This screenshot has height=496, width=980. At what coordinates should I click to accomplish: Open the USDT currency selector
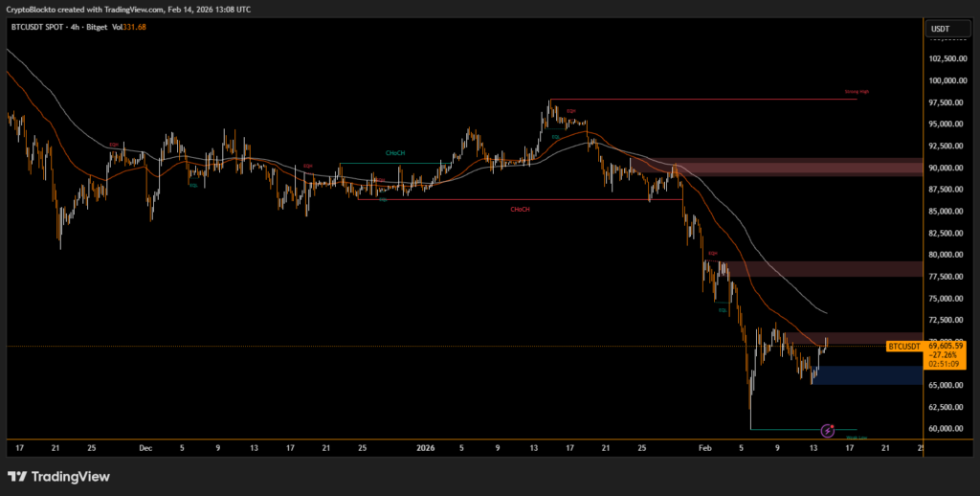point(940,29)
